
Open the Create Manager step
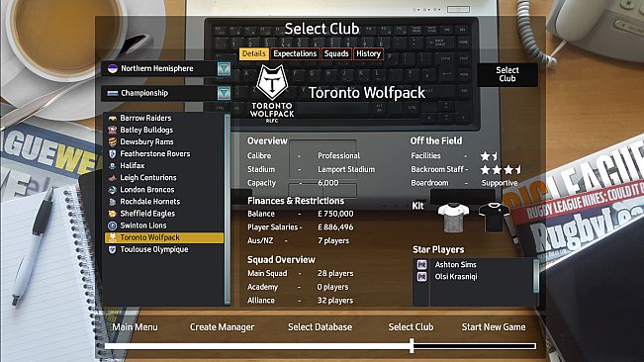pyautogui.click(x=222, y=327)
